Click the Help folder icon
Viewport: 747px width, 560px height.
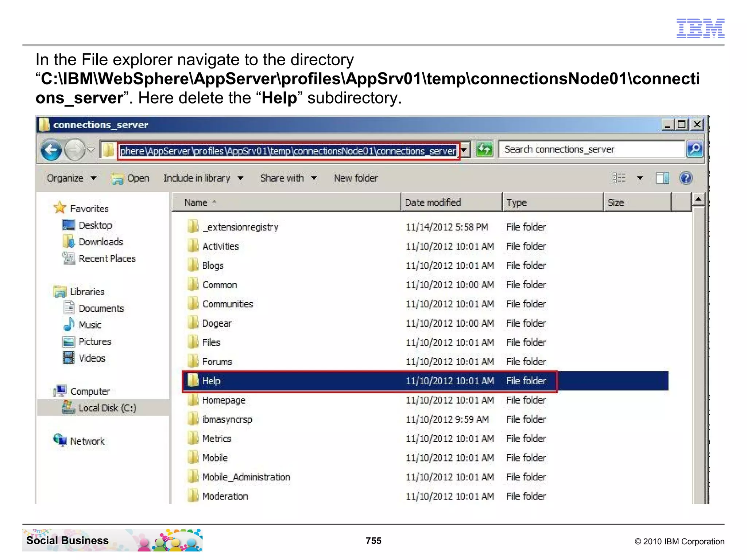pyautogui.click(x=193, y=380)
